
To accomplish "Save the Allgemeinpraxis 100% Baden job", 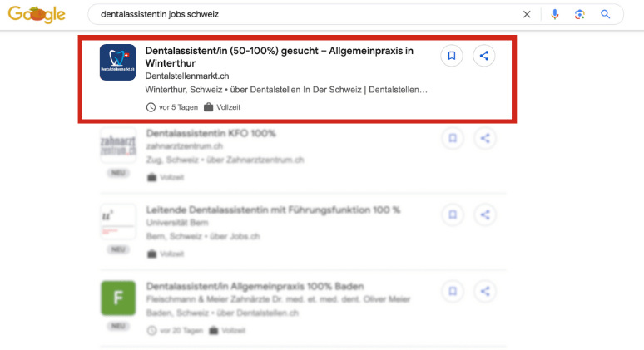I will click(453, 291).
